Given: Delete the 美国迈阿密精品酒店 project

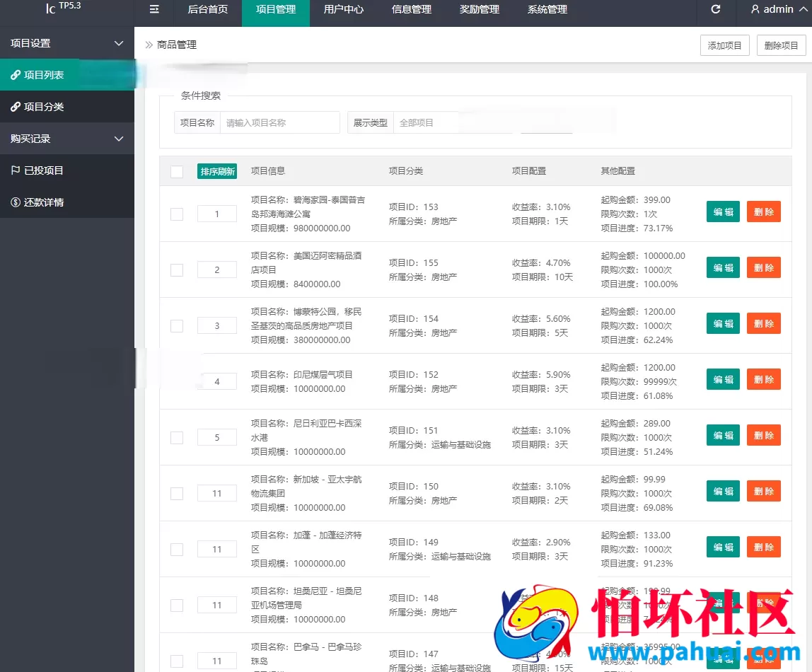Looking at the screenshot, I should (x=763, y=267).
